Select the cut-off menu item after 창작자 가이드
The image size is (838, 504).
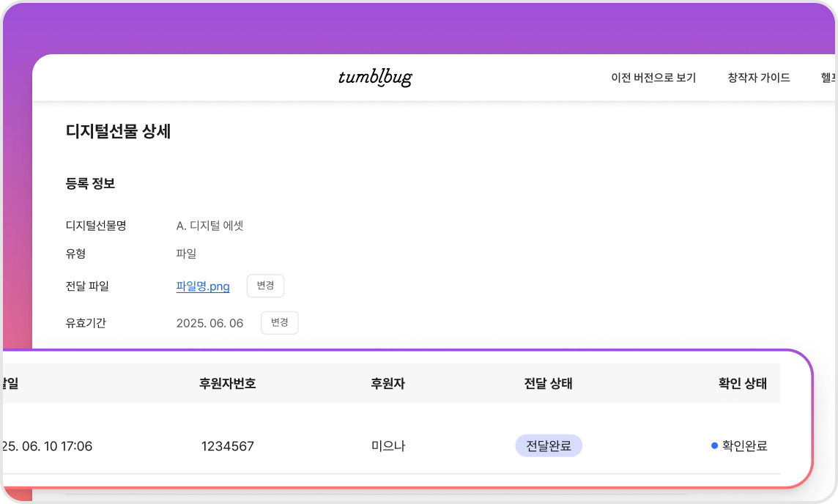828,78
